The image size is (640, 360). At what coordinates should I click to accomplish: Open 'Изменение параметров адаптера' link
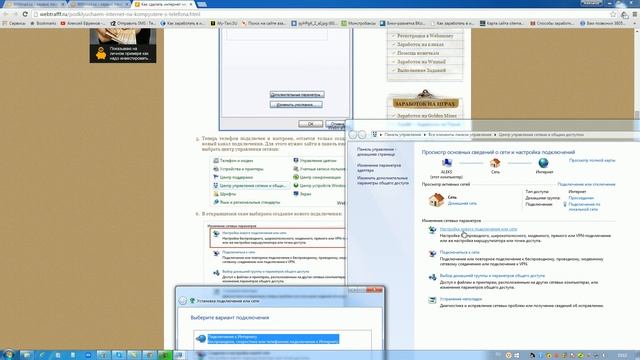(379, 168)
